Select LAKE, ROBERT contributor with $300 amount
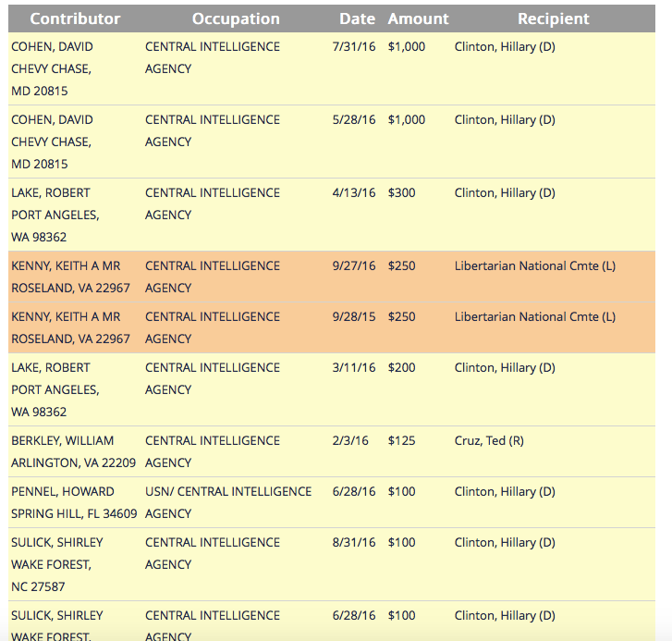The width and height of the screenshot is (672, 641). point(51,193)
